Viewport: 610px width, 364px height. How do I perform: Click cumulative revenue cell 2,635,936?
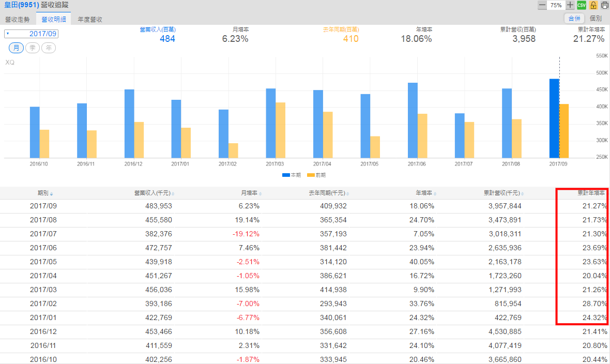tap(505, 248)
